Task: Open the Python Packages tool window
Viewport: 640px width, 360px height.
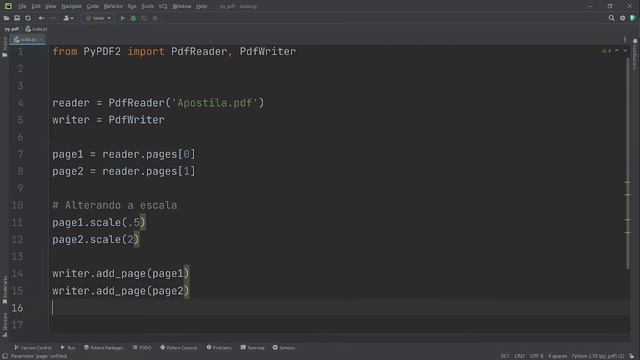Action: pos(104,348)
